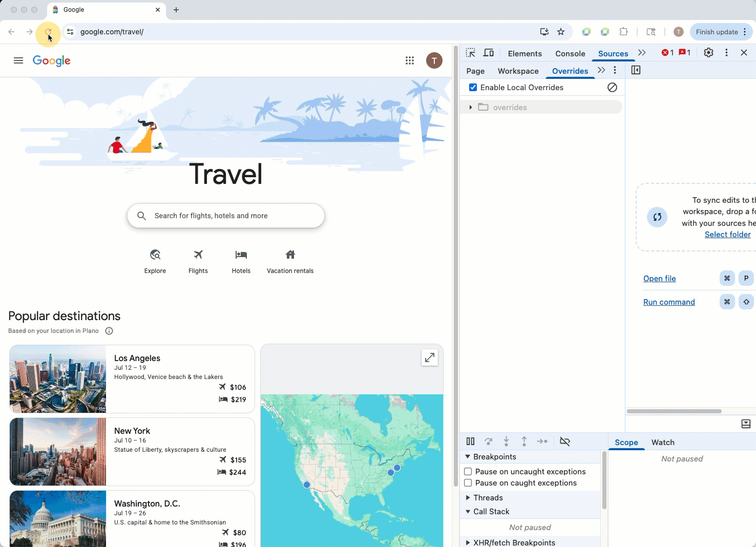The height and width of the screenshot is (547, 756).
Task: Open the Finish update menu dots
Action: (x=745, y=32)
